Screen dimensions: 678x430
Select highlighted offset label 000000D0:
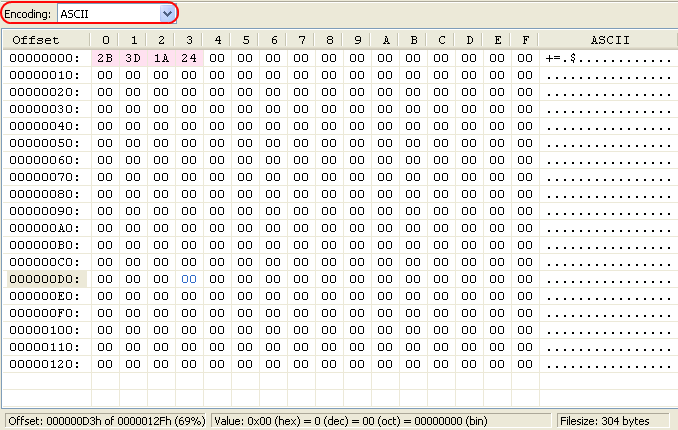click(47, 279)
